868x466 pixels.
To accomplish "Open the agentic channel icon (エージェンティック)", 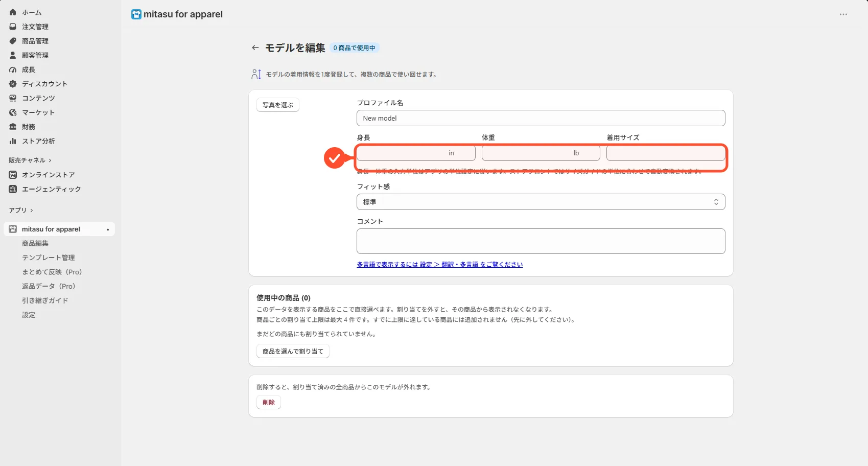I will point(13,189).
